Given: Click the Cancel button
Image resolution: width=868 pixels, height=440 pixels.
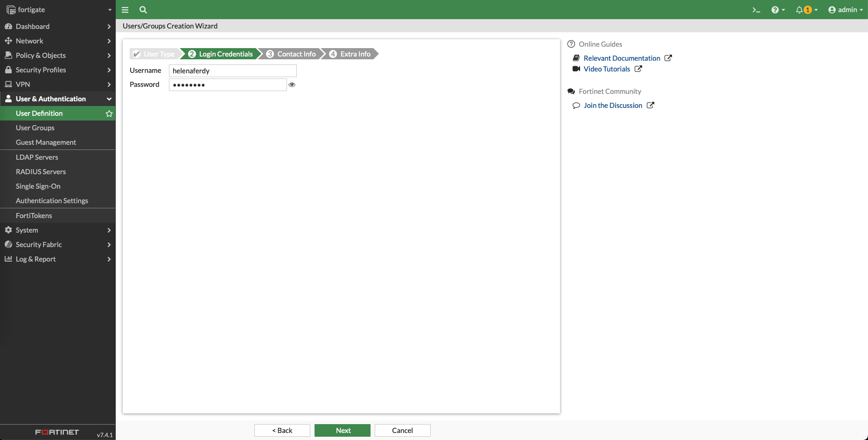Looking at the screenshot, I should tap(402, 431).
